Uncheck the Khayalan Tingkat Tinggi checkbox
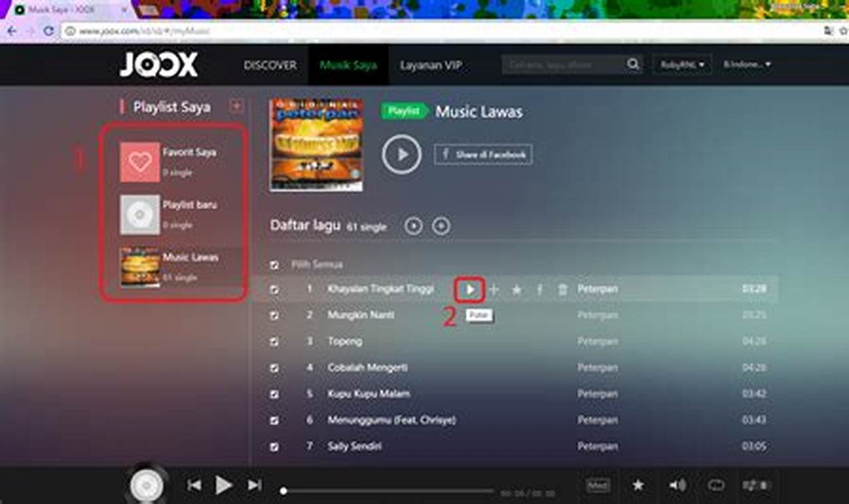The height and width of the screenshot is (504, 849). (275, 290)
